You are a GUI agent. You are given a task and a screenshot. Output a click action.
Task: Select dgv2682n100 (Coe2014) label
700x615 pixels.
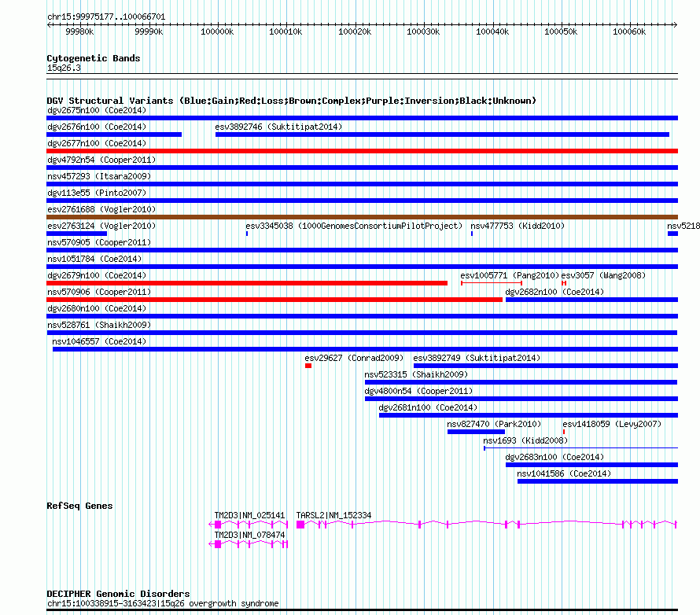tap(554, 292)
